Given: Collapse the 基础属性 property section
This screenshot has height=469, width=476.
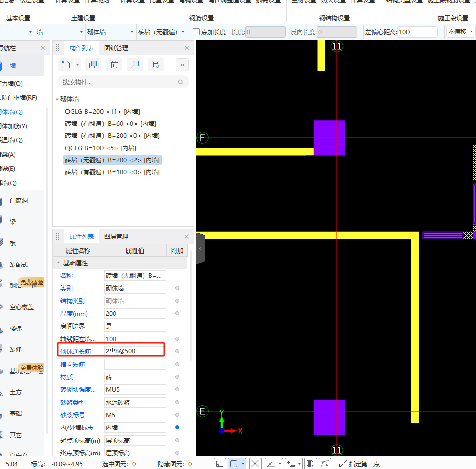Looking at the screenshot, I should coord(58,263).
